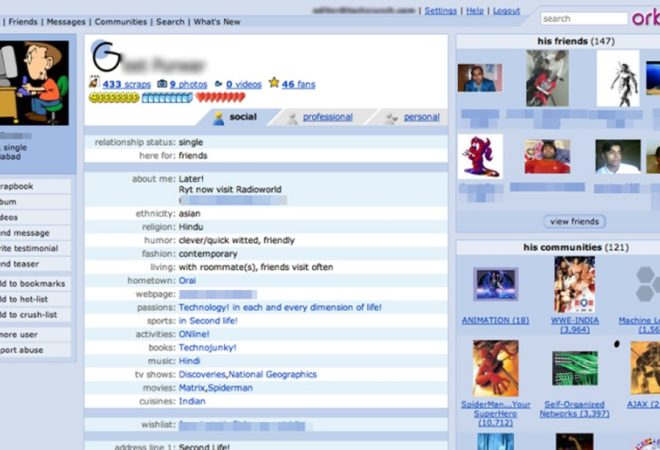Viewport: 660px width, 450px height.
Task: Click the red hearts rating icons
Action: (221, 98)
